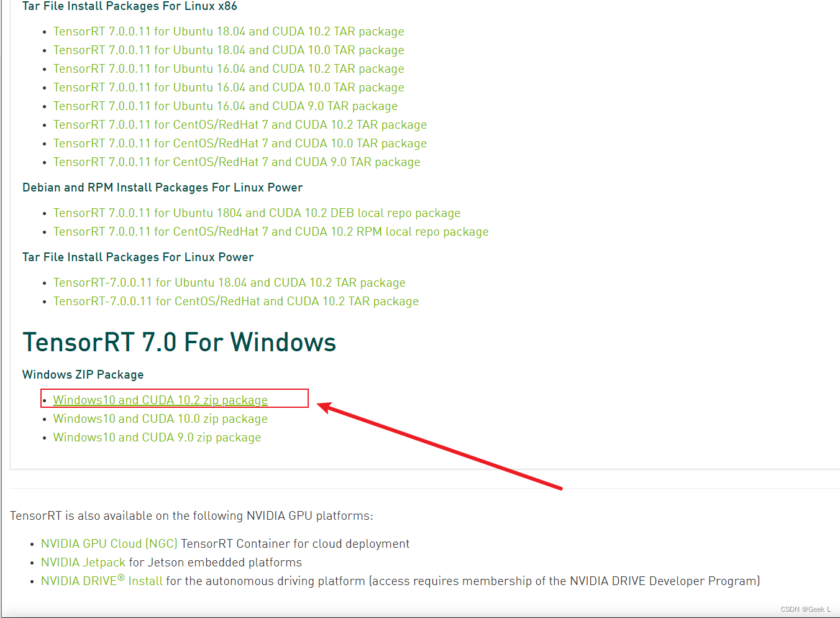Open NVIDIA GPU Cloud (NGC) link
Viewport: 840px width, 618px height.
click(x=109, y=544)
